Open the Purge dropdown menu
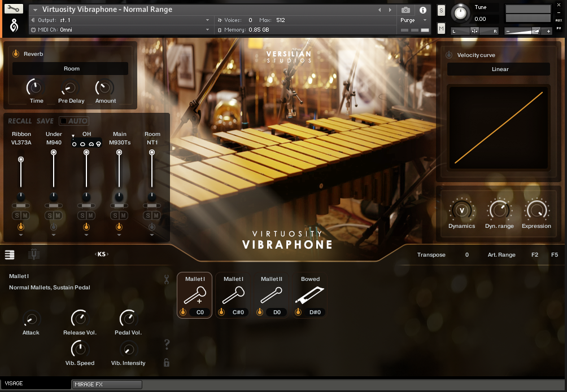Viewport: 567px width, 392px height. click(x=414, y=20)
